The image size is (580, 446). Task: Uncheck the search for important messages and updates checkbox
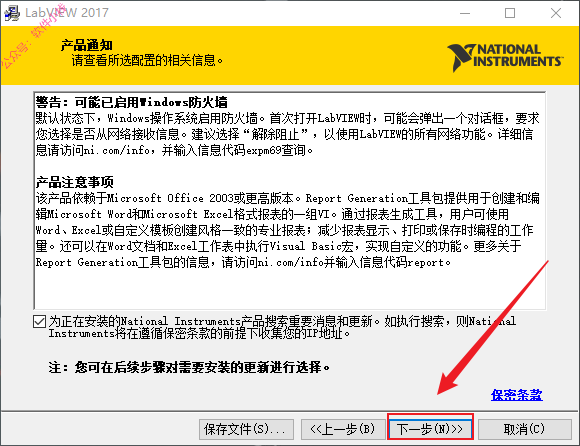tap(39, 321)
